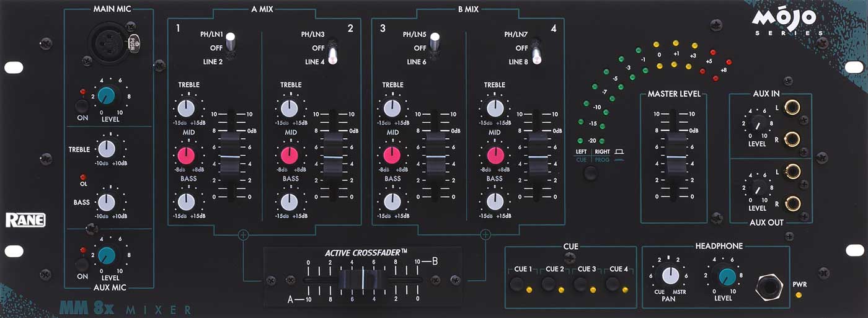Click channel 4 TREBLE knob
The width and height of the screenshot is (868, 318).
point(494,108)
